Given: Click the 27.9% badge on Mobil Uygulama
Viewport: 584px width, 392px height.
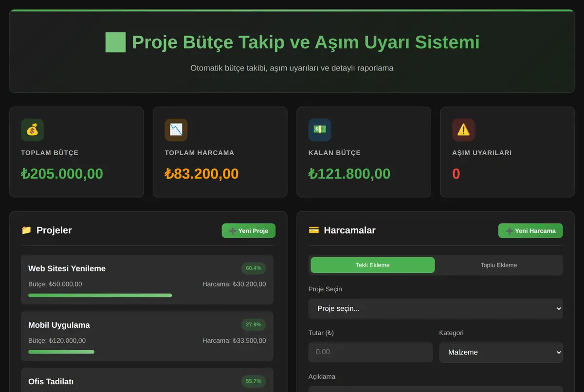Looking at the screenshot, I should [x=254, y=324].
